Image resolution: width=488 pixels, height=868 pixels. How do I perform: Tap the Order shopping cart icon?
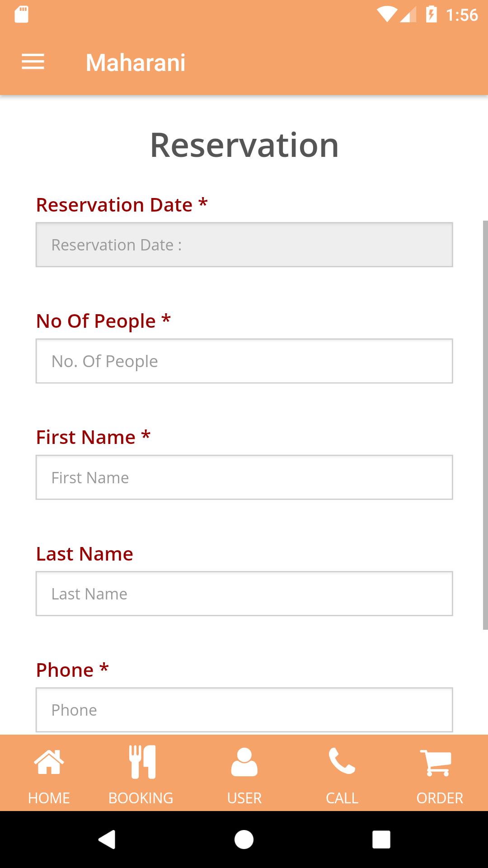click(x=436, y=763)
